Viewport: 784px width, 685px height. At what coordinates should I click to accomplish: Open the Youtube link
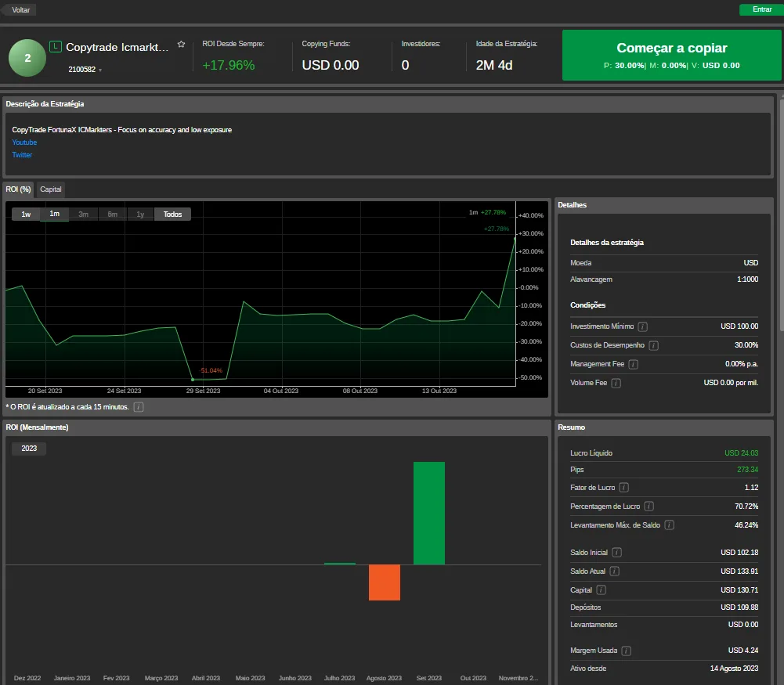[24, 142]
